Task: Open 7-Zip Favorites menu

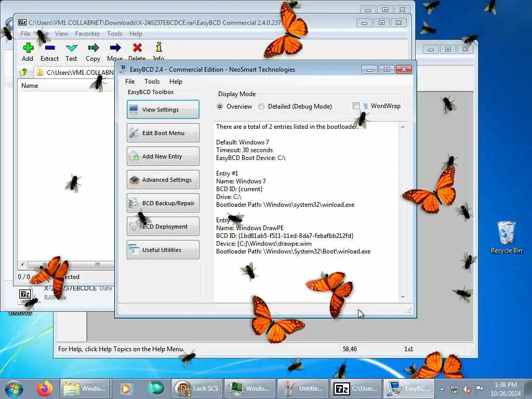Action: [x=87, y=34]
